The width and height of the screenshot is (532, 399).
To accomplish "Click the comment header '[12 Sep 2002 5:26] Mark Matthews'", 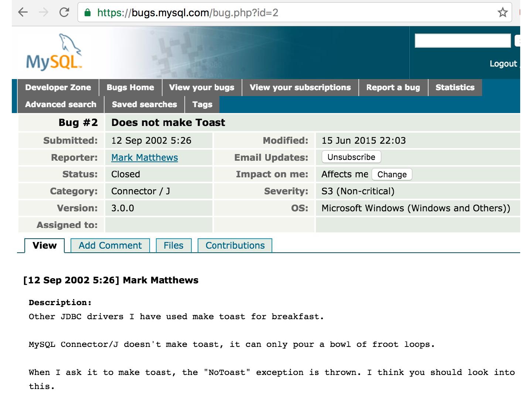I will [111, 280].
